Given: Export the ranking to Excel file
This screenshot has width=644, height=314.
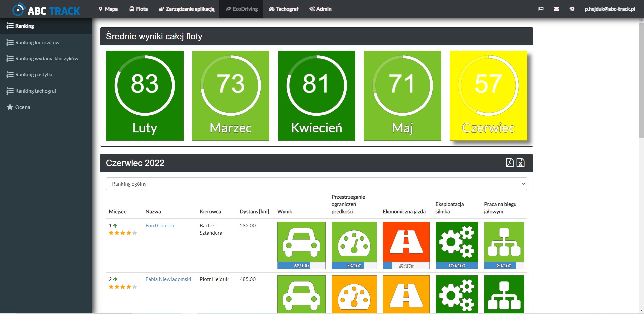Looking at the screenshot, I should click(521, 163).
